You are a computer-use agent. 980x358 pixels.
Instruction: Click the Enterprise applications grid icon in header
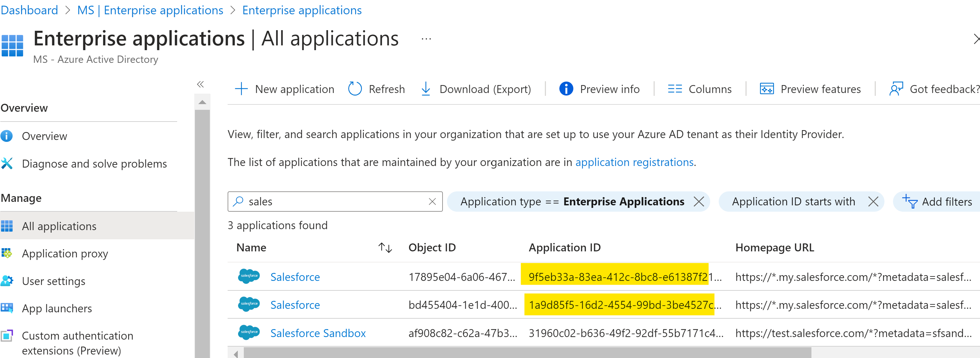[x=12, y=46]
